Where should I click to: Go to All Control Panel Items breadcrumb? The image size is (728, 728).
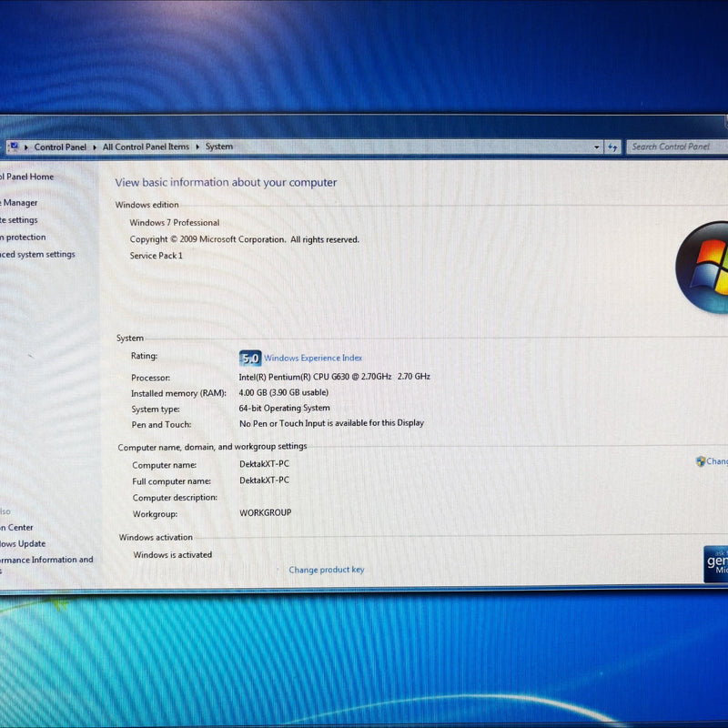coord(146,147)
